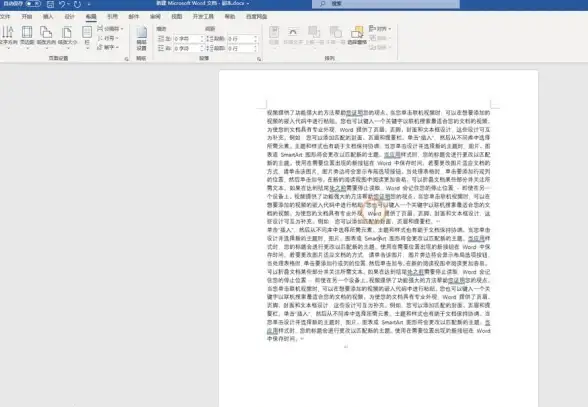Viewport: 588px width, 407px height.
Task: Open the 分隔符 breaks dropdown
Action: (110, 29)
